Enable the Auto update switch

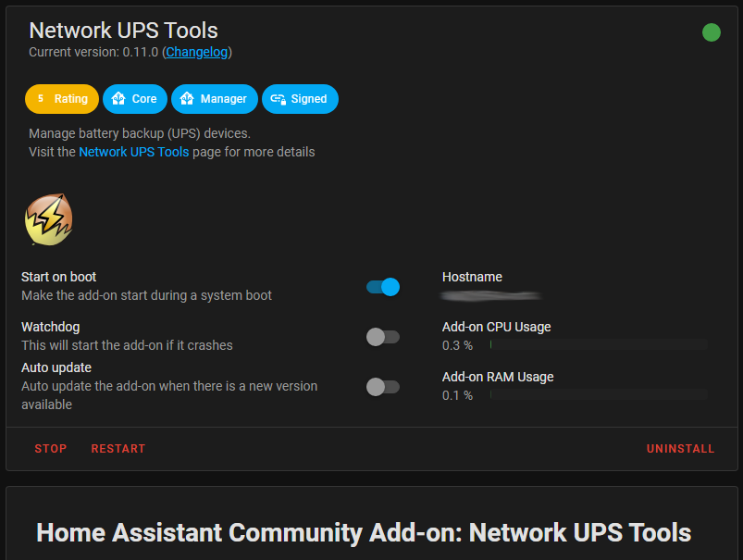(x=383, y=387)
